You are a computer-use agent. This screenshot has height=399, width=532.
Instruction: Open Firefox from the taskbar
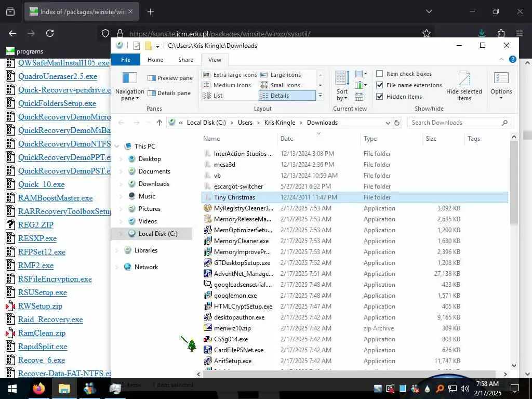tap(38, 389)
